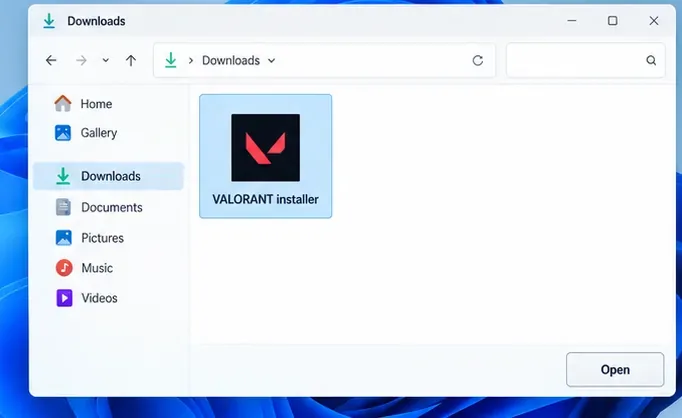682x418 pixels.
Task: Maximize the Downloads window
Action: pyautogui.click(x=612, y=20)
